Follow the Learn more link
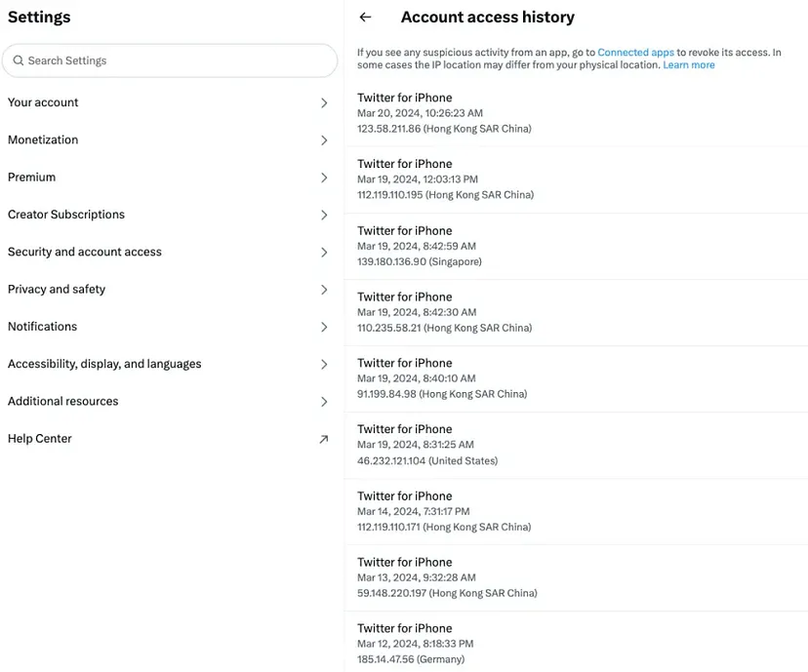 pos(688,65)
